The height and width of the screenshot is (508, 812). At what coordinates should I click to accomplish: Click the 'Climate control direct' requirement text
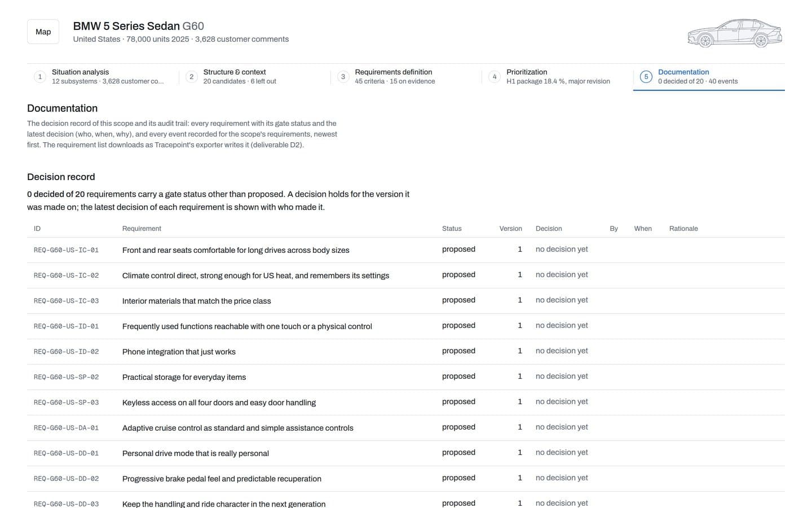point(255,275)
